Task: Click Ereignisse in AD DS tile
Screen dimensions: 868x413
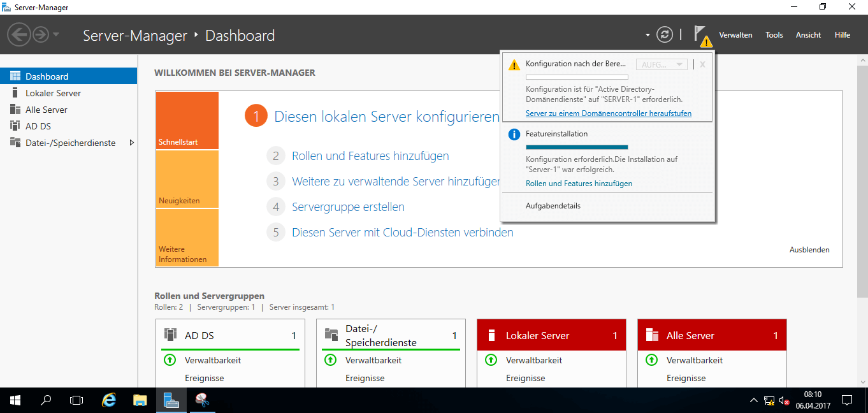Action: [205, 378]
